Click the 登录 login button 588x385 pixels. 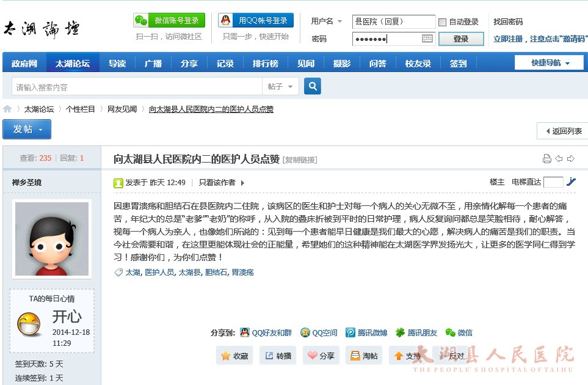click(x=461, y=39)
